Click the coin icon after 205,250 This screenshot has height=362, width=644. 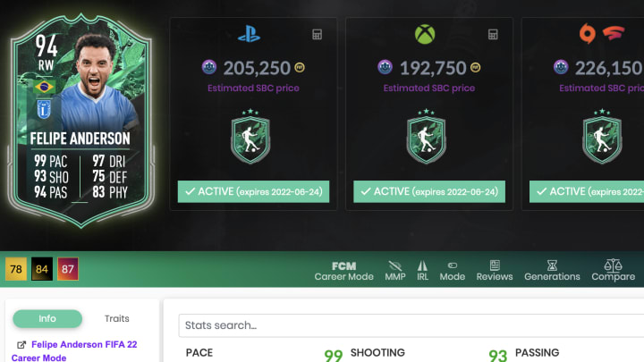pyautogui.click(x=300, y=68)
